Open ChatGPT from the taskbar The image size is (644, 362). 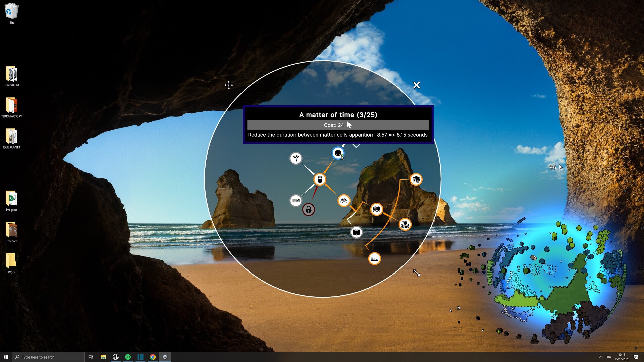click(116, 357)
